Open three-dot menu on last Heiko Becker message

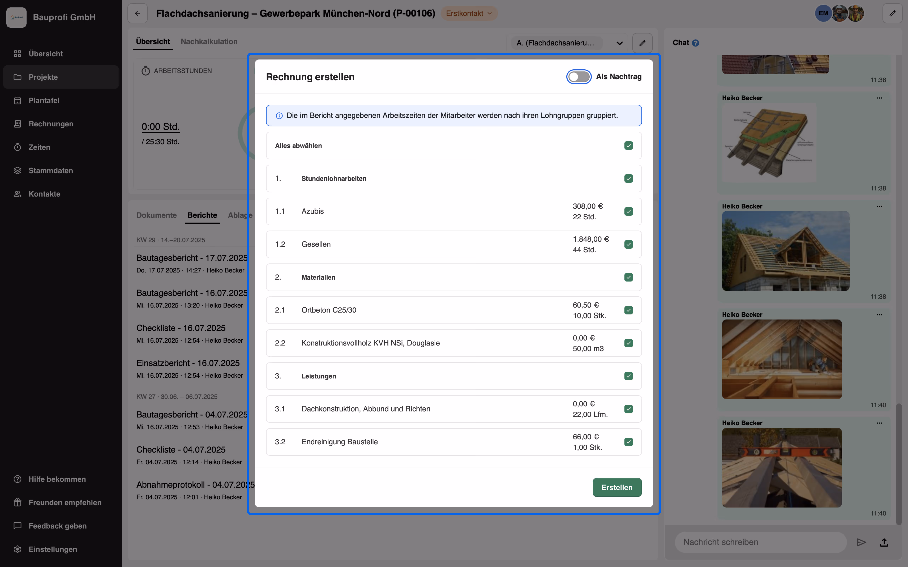[x=879, y=423]
